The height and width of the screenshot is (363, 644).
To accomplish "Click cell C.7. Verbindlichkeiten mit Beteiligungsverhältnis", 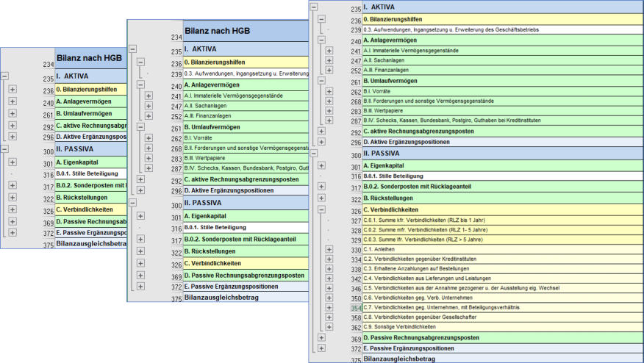I will pos(441,307).
